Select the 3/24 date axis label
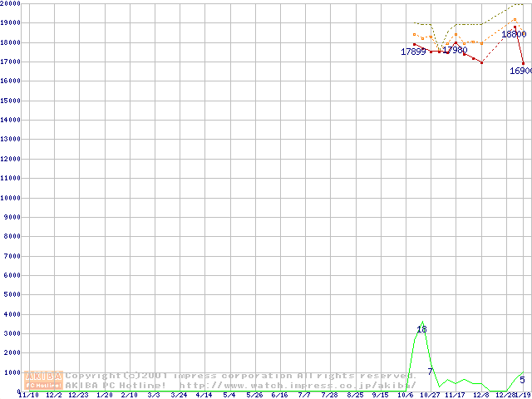The image size is (532, 399). 178,395
